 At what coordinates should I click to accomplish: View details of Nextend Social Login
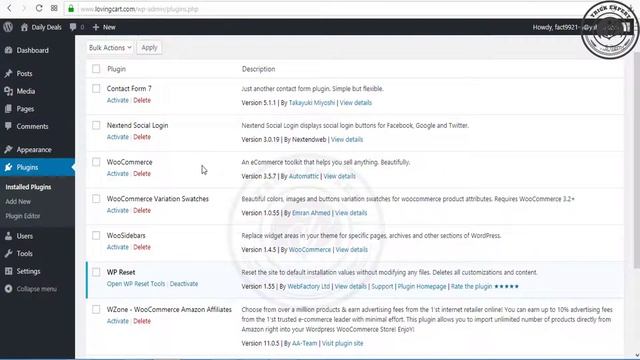tap(347, 139)
